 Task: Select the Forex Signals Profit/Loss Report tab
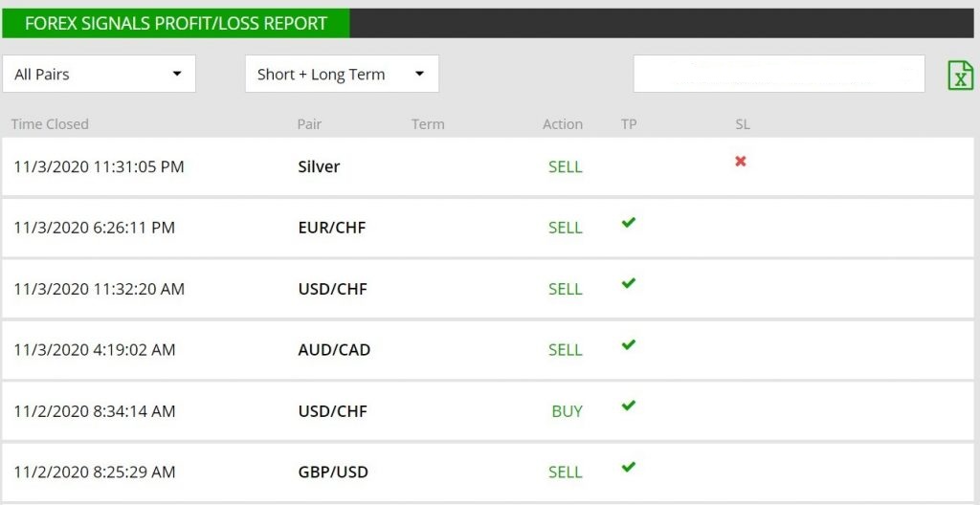(176, 23)
